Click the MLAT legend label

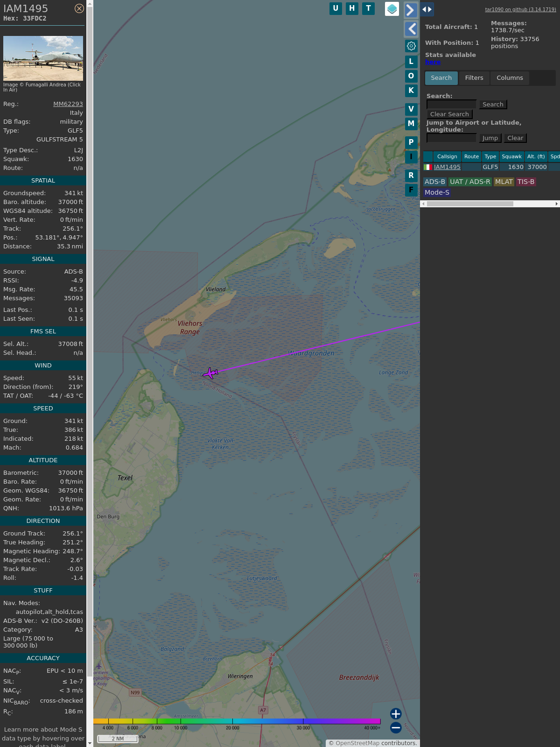click(504, 182)
